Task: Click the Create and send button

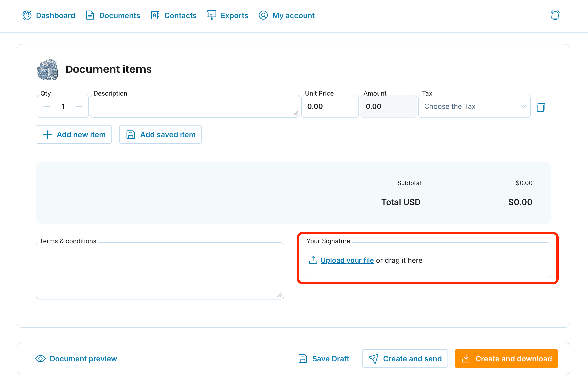Action: coord(405,359)
